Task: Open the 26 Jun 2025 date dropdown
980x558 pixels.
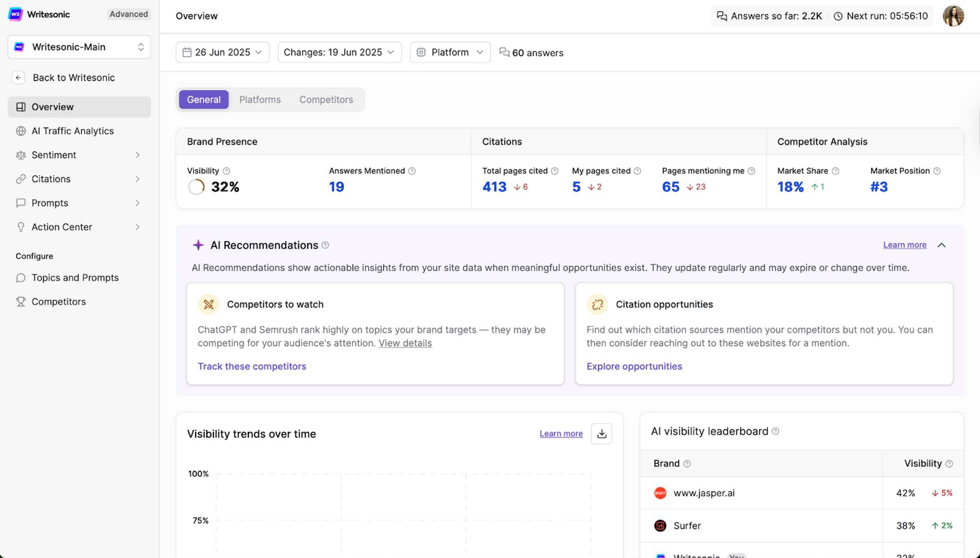Action: coord(223,52)
